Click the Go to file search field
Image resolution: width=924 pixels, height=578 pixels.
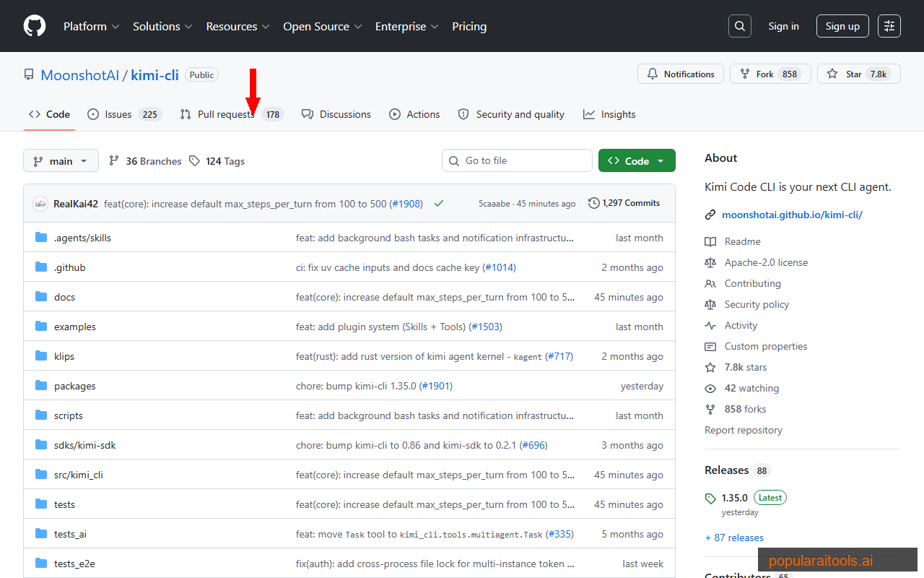point(517,160)
